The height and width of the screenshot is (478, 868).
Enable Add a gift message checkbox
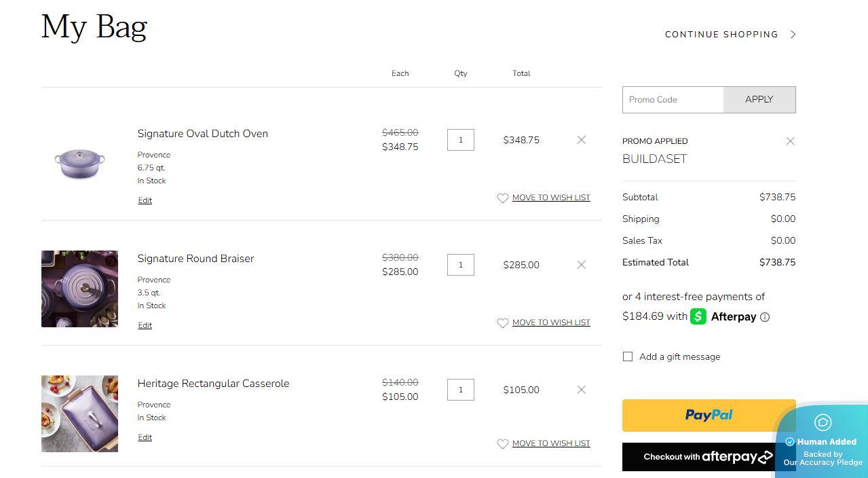tap(628, 356)
